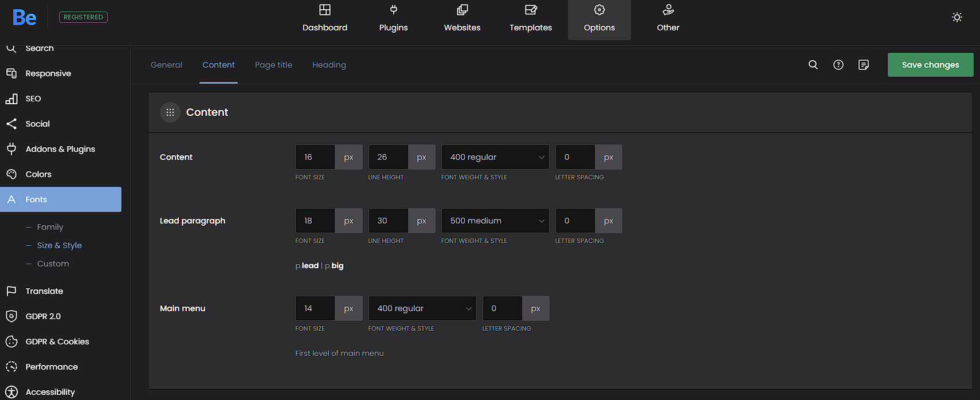Open the Family fonts submenu link
Viewport: 980px width, 400px height.
(50, 227)
